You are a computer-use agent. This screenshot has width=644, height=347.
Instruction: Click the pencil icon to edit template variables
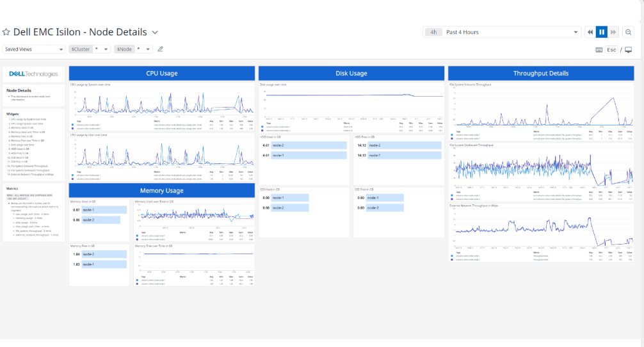161,49
